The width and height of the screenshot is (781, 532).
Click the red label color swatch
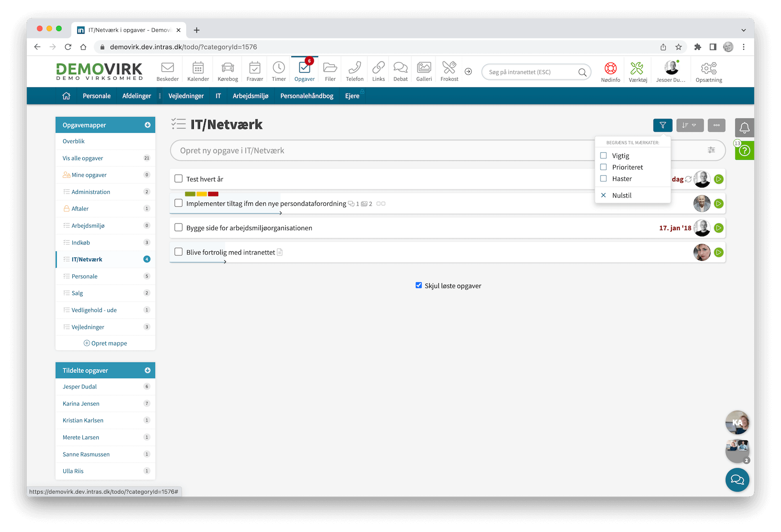pos(213,194)
